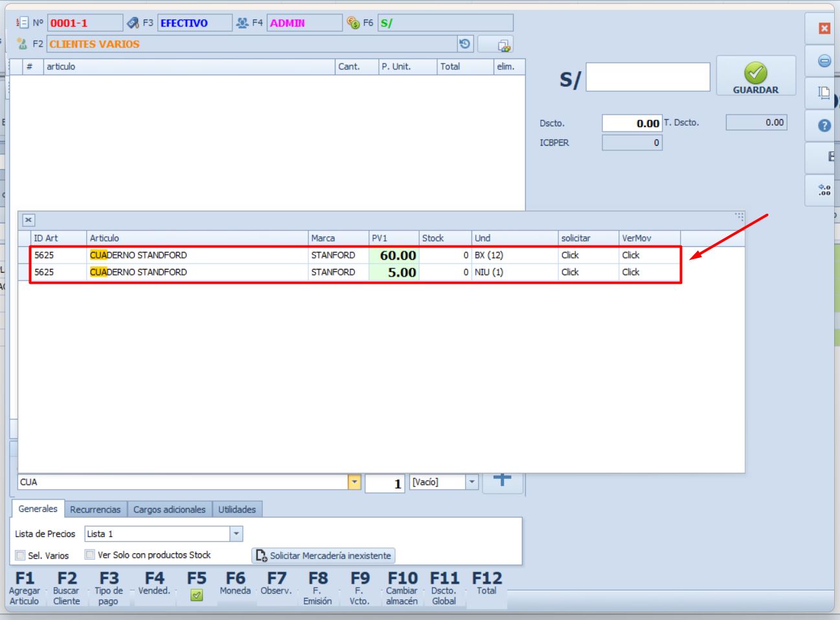840x620 pixels.
Task: Click F2 Buscar Cliente shortcut
Action: pos(67,588)
